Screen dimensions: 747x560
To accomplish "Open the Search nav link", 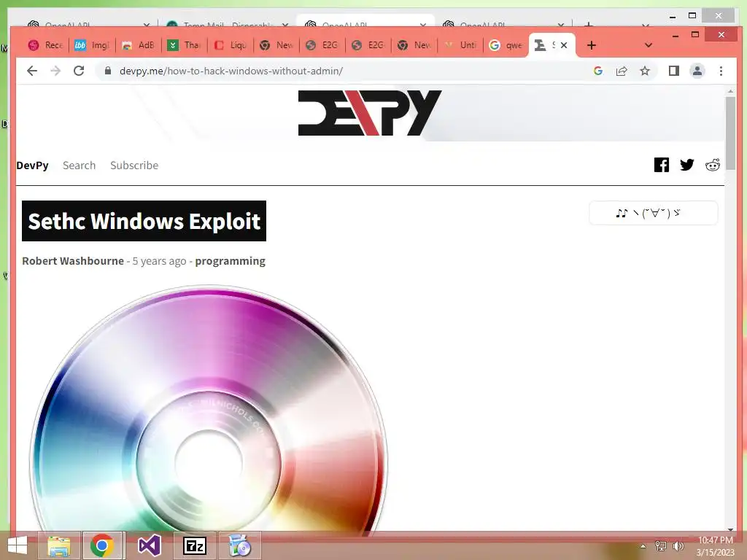I will click(x=79, y=166).
